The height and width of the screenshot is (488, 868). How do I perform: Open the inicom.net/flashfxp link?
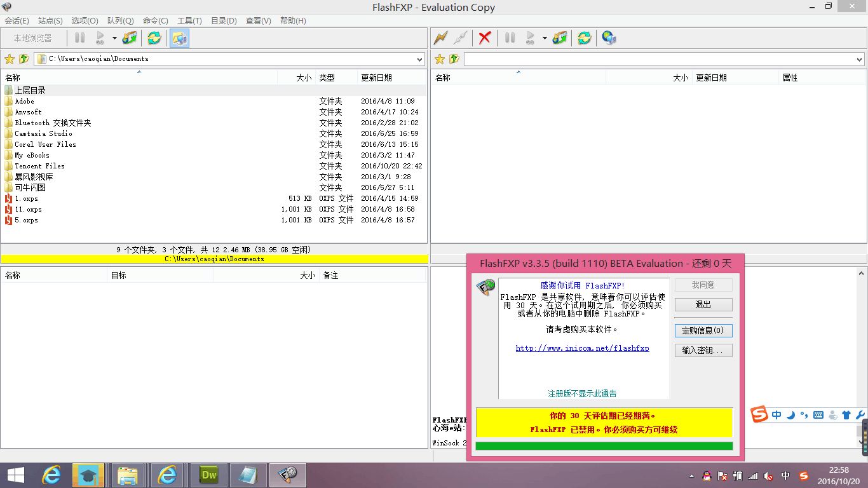582,348
